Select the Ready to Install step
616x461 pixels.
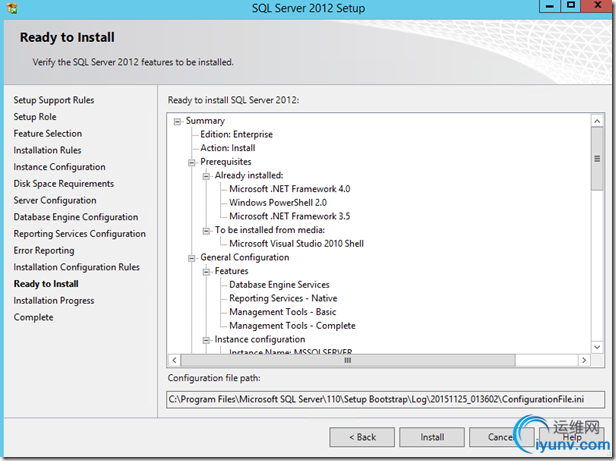(x=46, y=284)
